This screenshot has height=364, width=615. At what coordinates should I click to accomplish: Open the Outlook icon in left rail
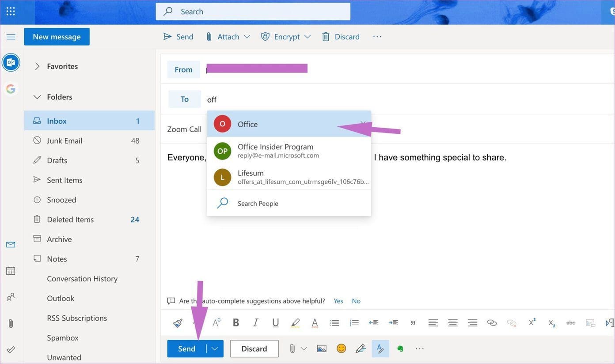[11, 62]
